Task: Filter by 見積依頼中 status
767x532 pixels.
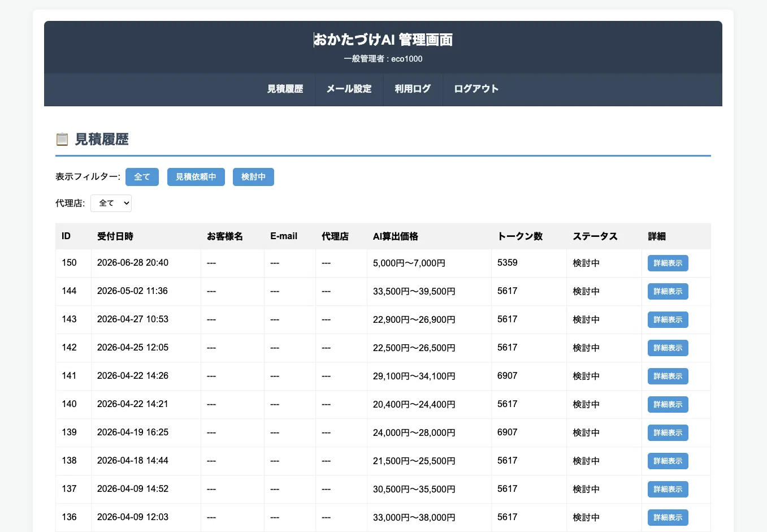Action: click(x=196, y=177)
